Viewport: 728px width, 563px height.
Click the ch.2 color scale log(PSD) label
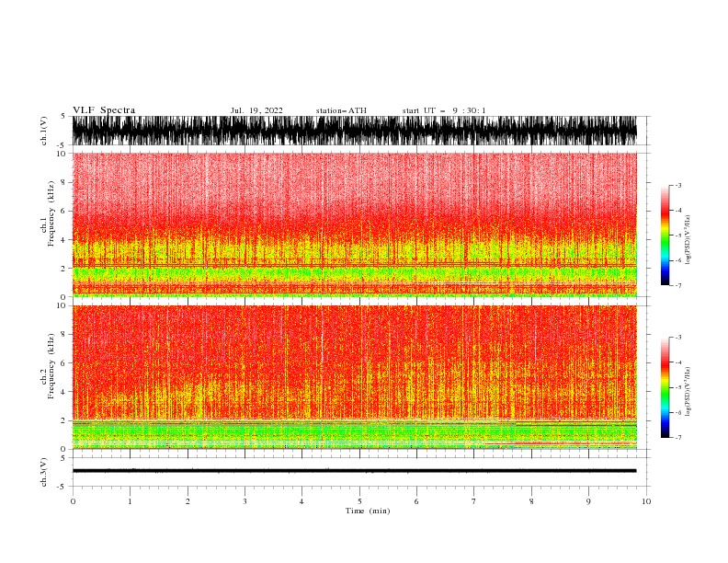pos(688,391)
